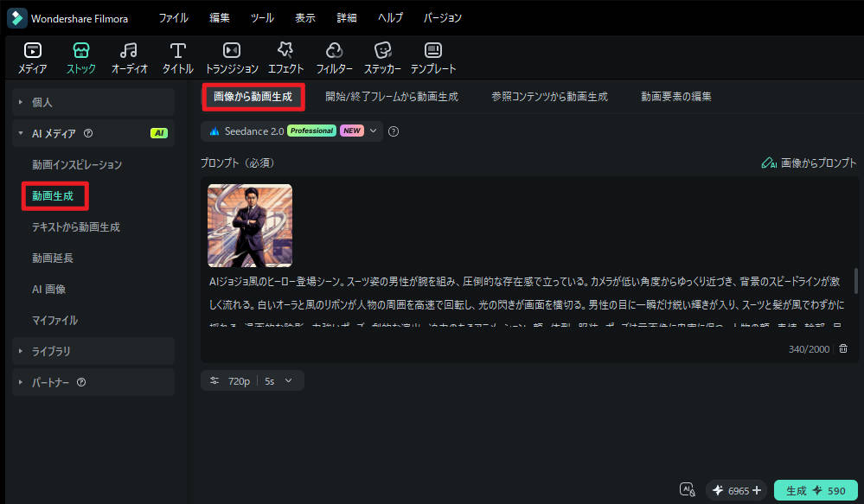Add credits with the plus icon
This screenshot has width=864, height=504.
757,490
